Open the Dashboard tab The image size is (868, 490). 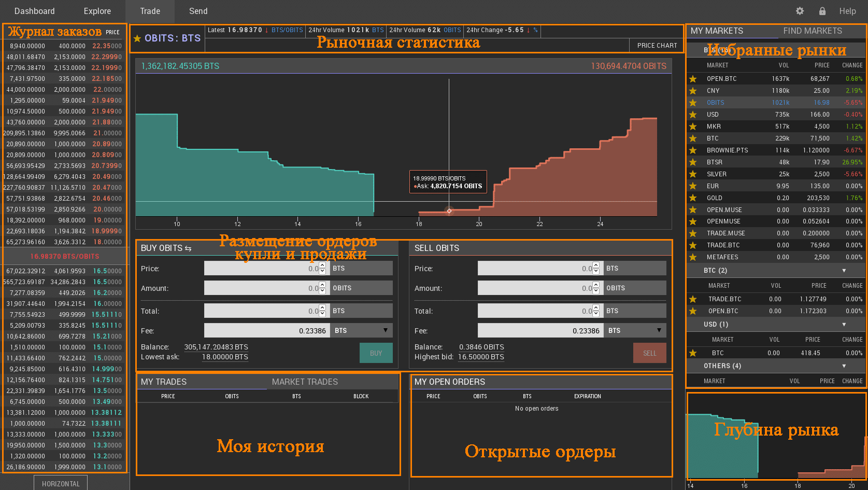(x=35, y=11)
